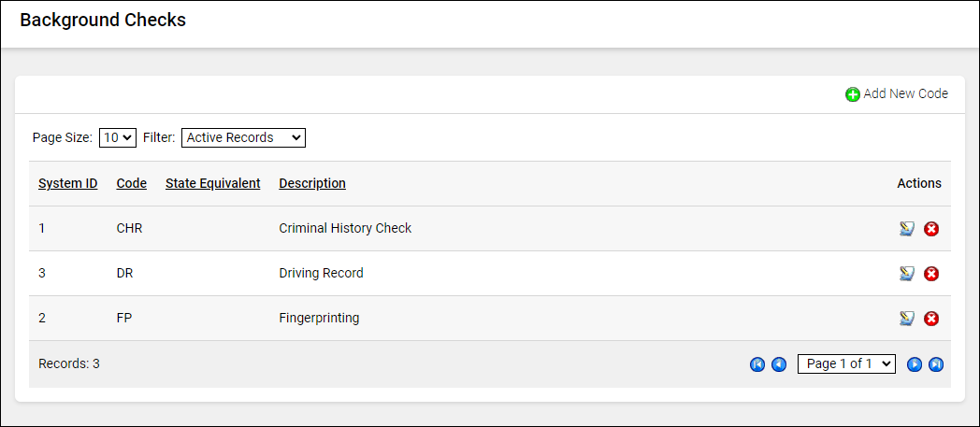Viewport: 980px width, 427px height.
Task: Click the green Add New Code plus icon
Action: (x=852, y=94)
